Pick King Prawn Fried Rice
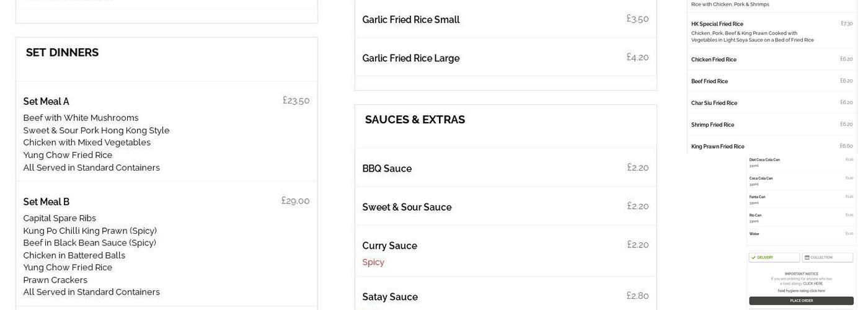The width and height of the screenshot is (868, 310). (772, 146)
